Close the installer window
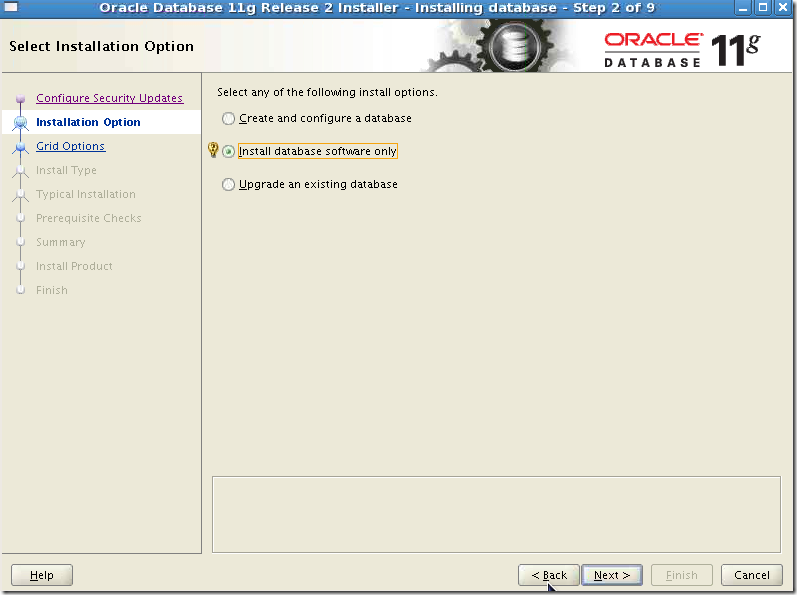The height and width of the screenshot is (595, 797). tap(783, 8)
